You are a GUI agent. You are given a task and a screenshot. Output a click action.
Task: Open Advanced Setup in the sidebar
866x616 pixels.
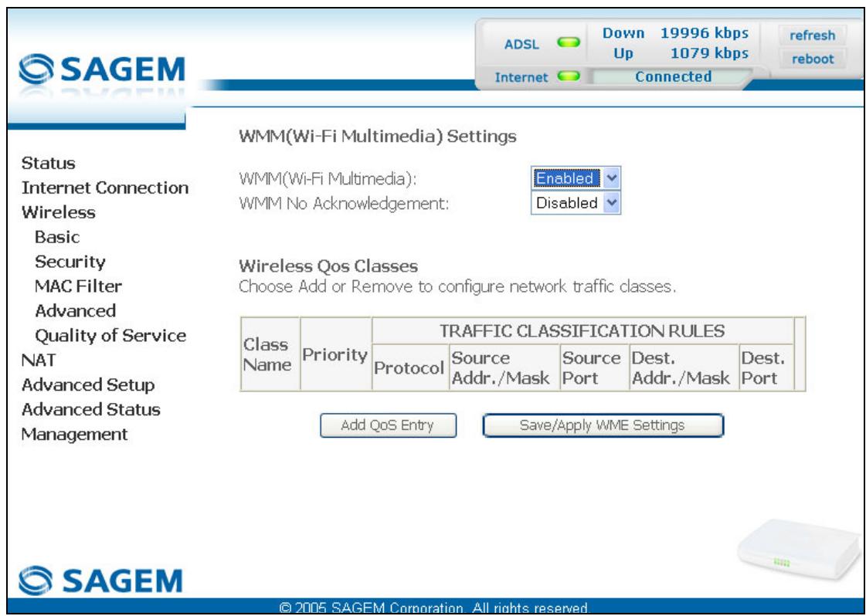[x=88, y=384]
